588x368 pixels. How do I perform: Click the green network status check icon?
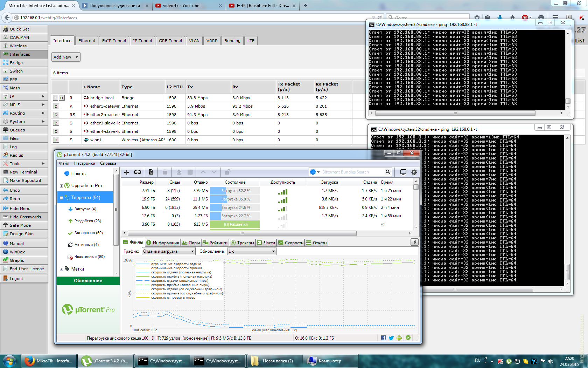408,338
